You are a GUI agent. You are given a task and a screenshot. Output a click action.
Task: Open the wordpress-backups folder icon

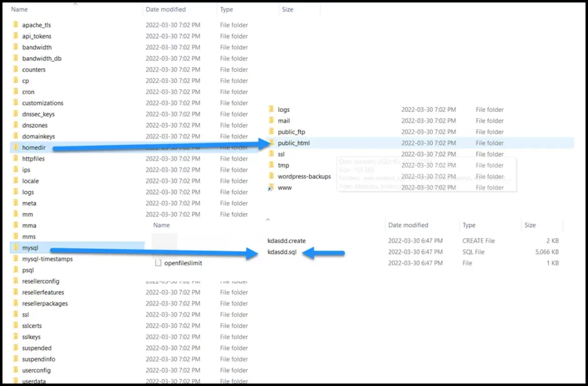click(x=271, y=176)
